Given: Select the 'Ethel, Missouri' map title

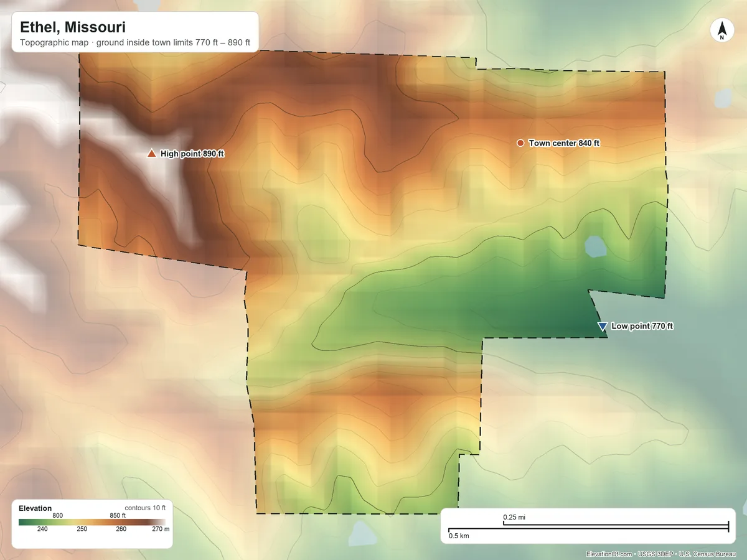Looking at the screenshot, I should (x=72, y=27).
